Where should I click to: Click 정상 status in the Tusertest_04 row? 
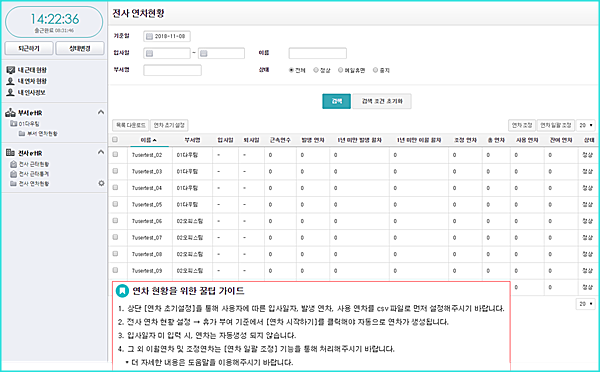click(x=587, y=188)
